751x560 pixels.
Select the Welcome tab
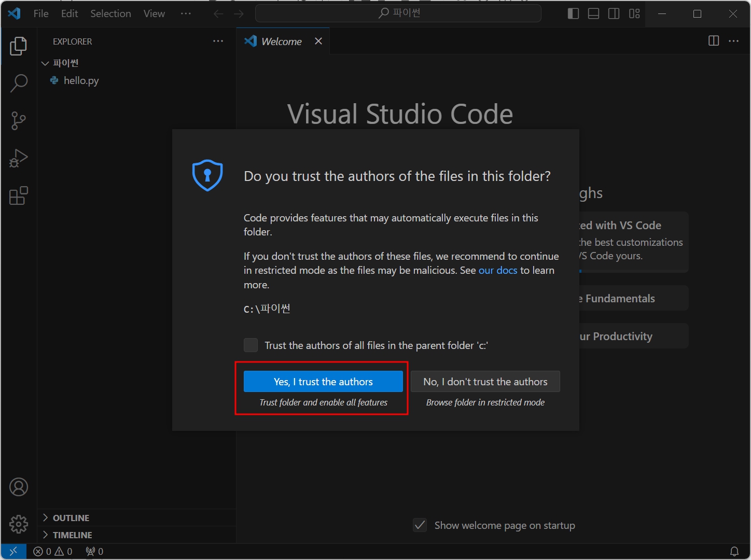coord(283,41)
